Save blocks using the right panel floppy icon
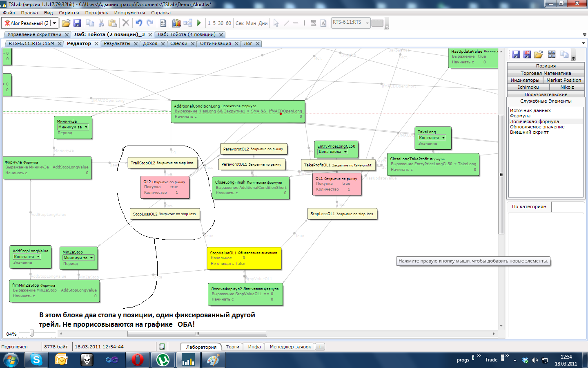Screen dimensions: 588x368 tap(516, 54)
